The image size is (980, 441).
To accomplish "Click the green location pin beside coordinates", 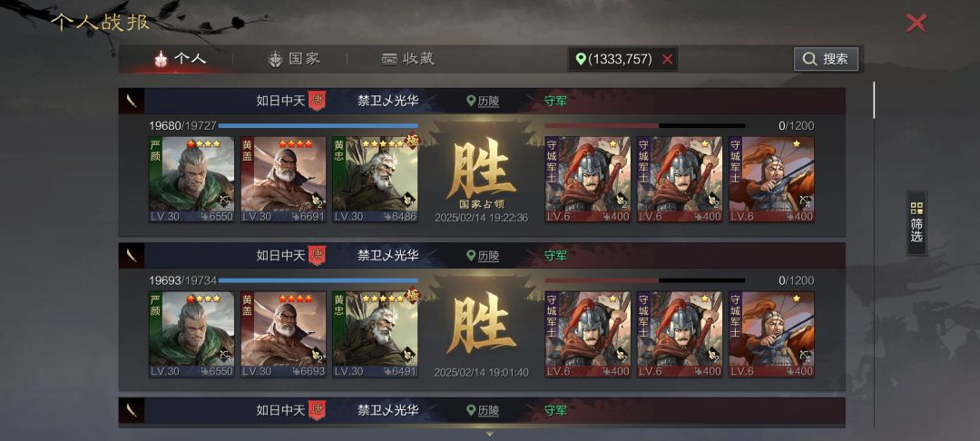I will click(x=581, y=59).
